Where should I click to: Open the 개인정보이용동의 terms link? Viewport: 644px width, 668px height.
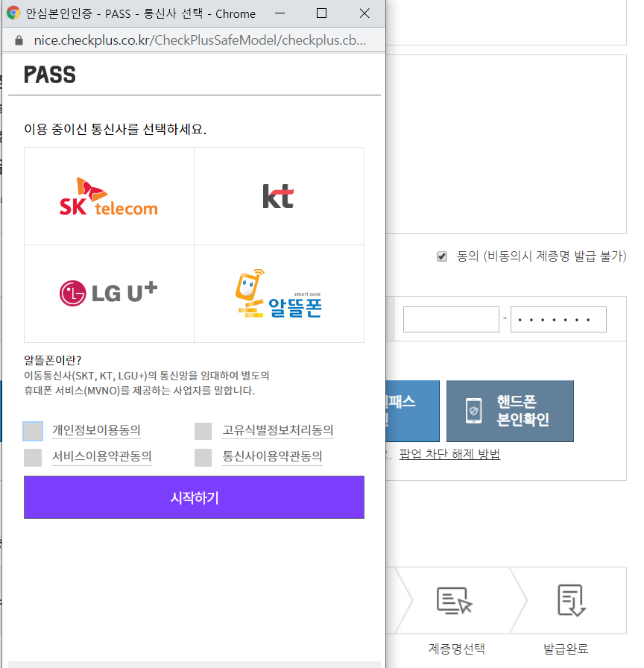(96, 430)
